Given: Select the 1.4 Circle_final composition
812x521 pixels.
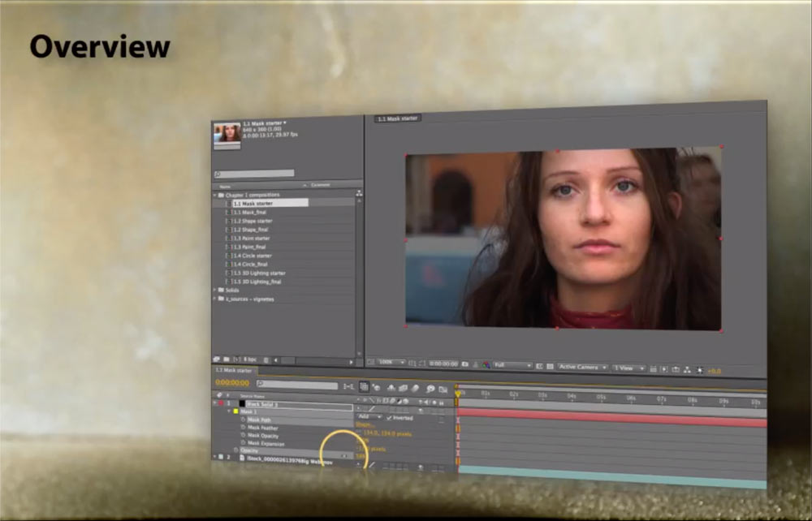Looking at the screenshot, I should coord(251,265).
